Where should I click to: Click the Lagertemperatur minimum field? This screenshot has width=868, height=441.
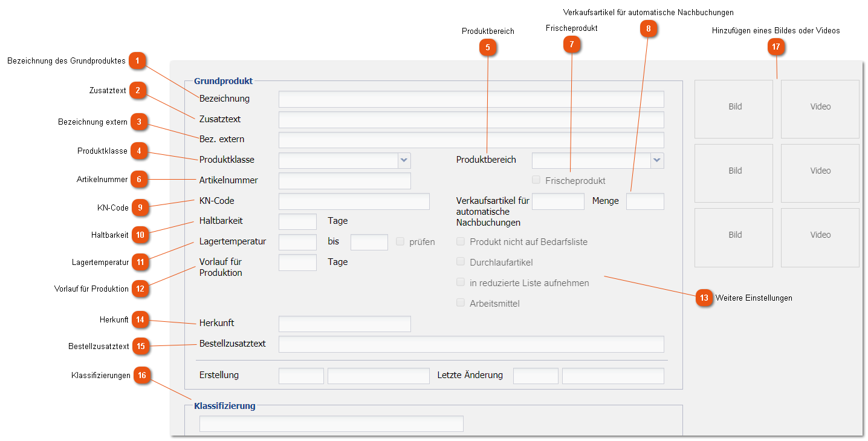click(297, 242)
